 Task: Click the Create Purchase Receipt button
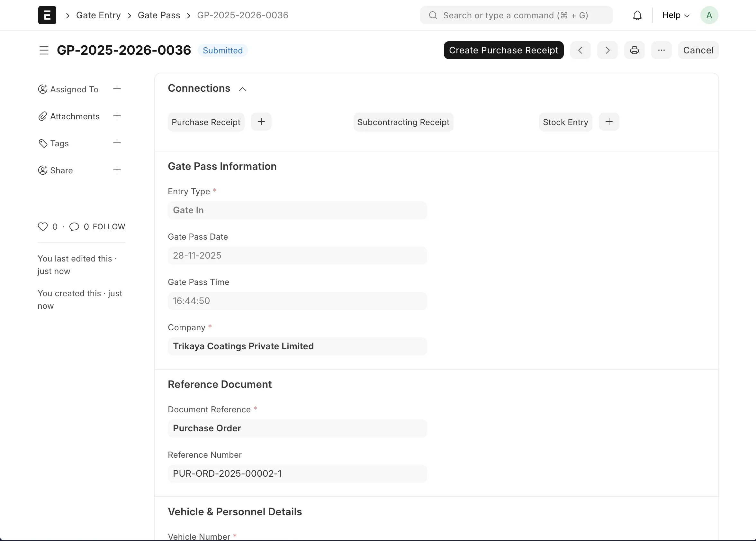click(503, 50)
